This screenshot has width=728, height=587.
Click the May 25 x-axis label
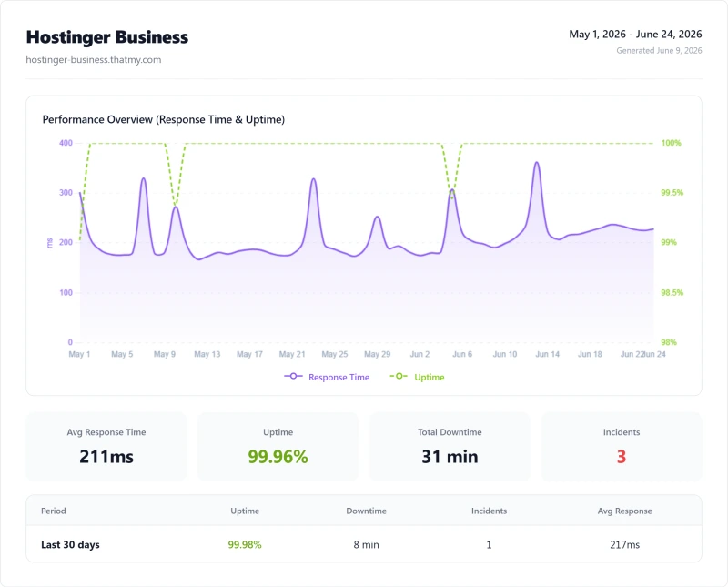click(x=335, y=354)
